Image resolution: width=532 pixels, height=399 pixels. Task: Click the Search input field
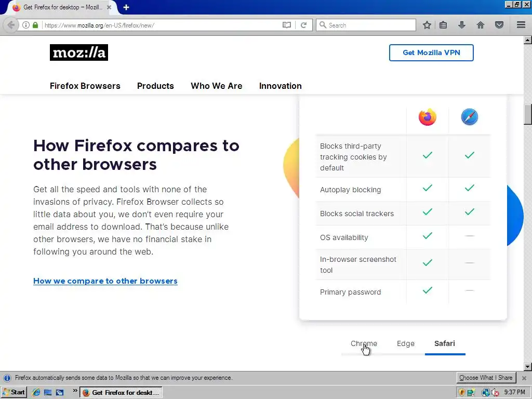coord(366,25)
